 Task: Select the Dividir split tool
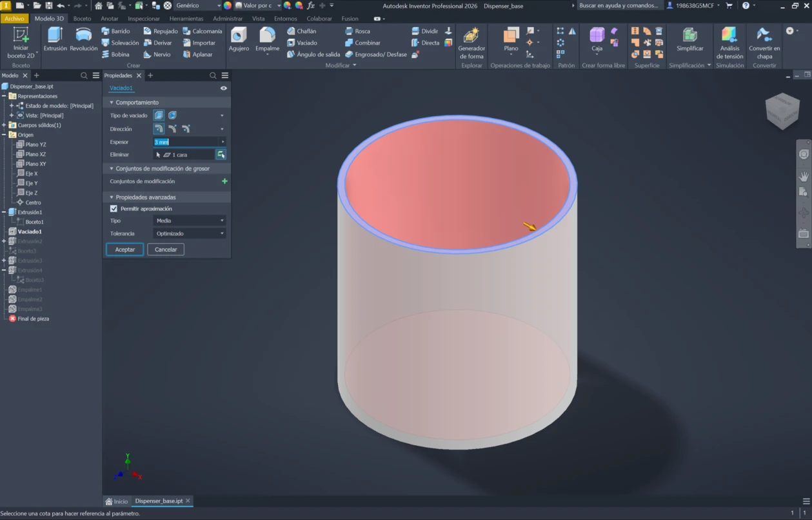[424, 31]
